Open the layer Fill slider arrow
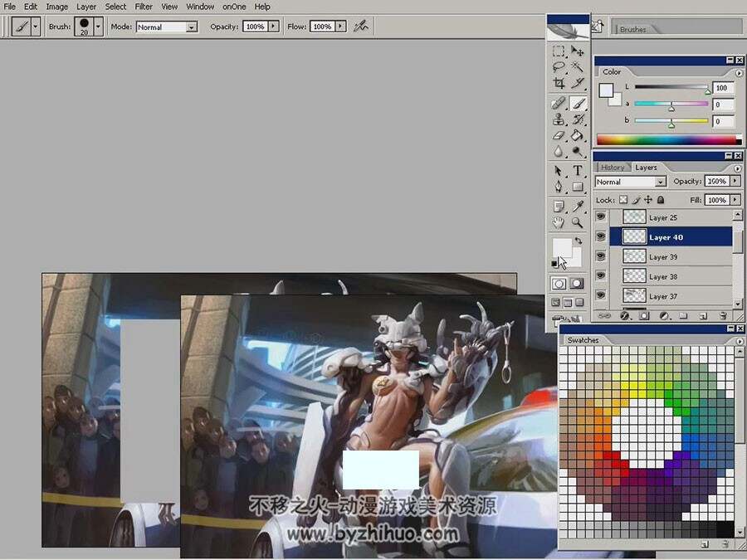The image size is (747, 560). click(x=735, y=199)
